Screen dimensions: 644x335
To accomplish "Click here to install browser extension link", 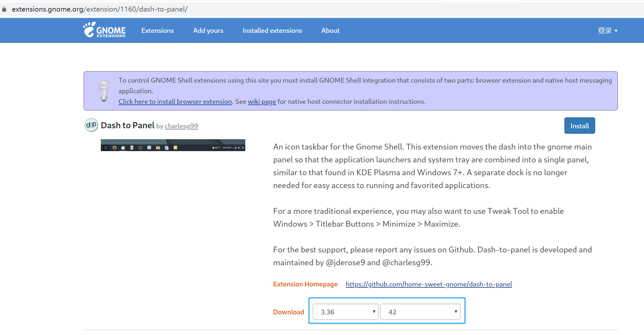I will pyautogui.click(x=175, y=102).
